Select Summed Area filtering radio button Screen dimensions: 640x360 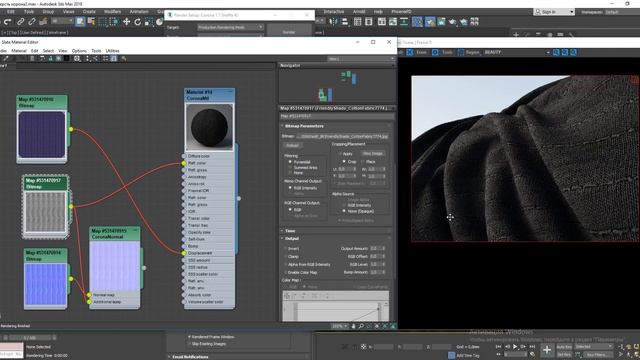[x=290, y=167]
